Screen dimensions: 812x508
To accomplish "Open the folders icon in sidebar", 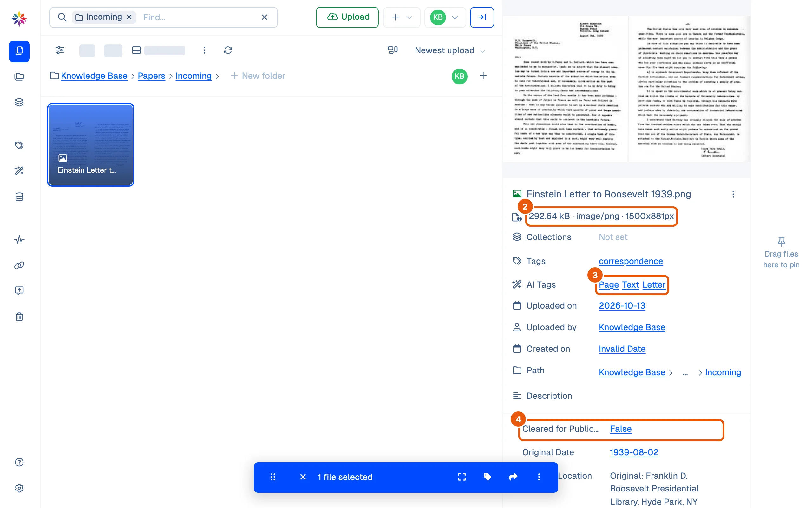I will click(19, 77).
